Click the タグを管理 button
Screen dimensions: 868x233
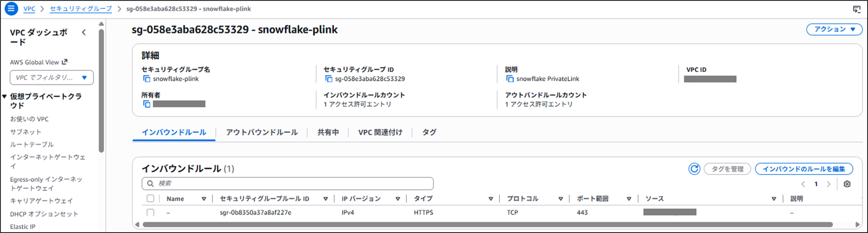click(727, 169)
